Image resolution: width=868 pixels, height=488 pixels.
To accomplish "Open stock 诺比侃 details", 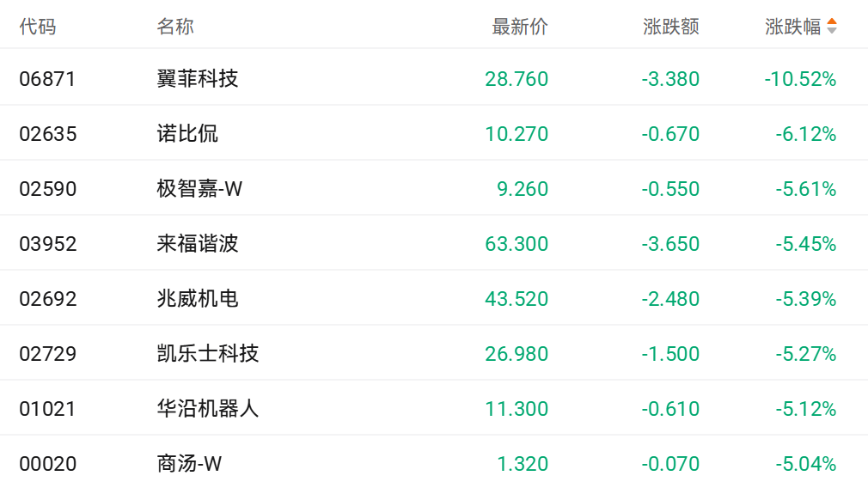I will [434, 133].
